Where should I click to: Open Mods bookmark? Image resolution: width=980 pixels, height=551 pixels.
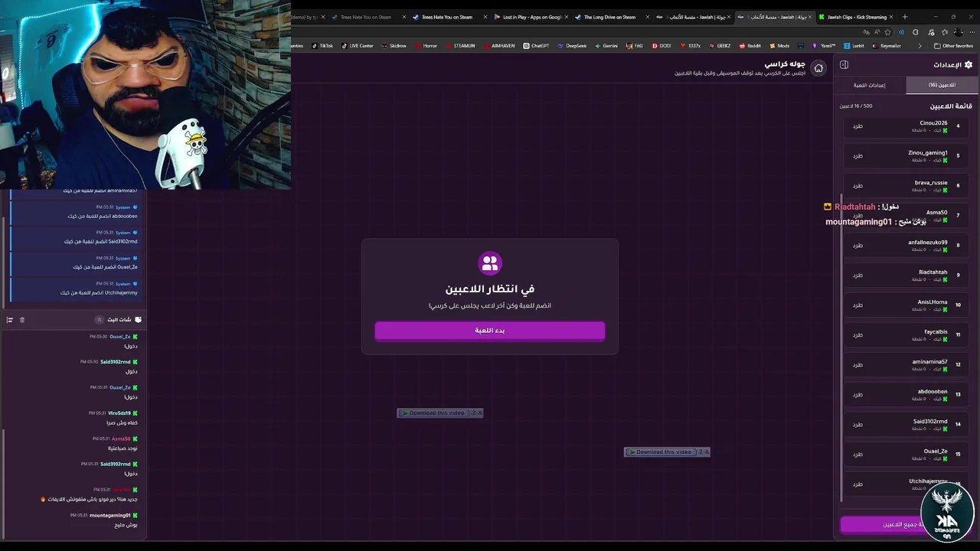(x=779, y=46)
